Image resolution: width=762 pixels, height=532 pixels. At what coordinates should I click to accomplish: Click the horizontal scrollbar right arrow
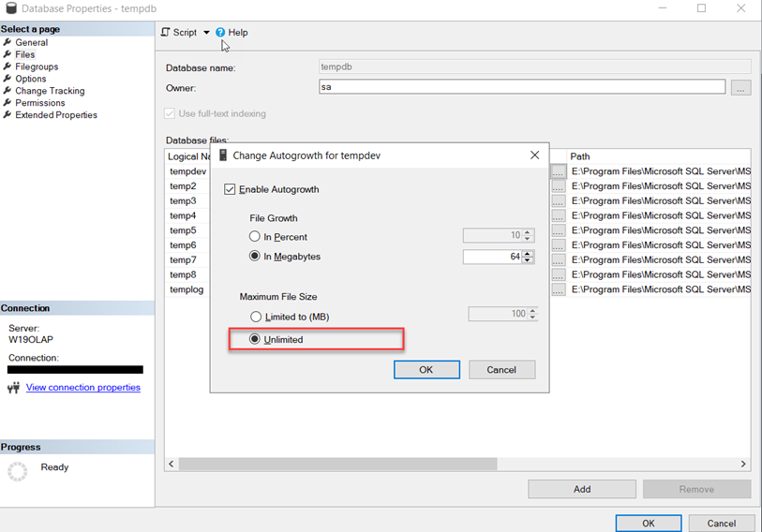743,464
